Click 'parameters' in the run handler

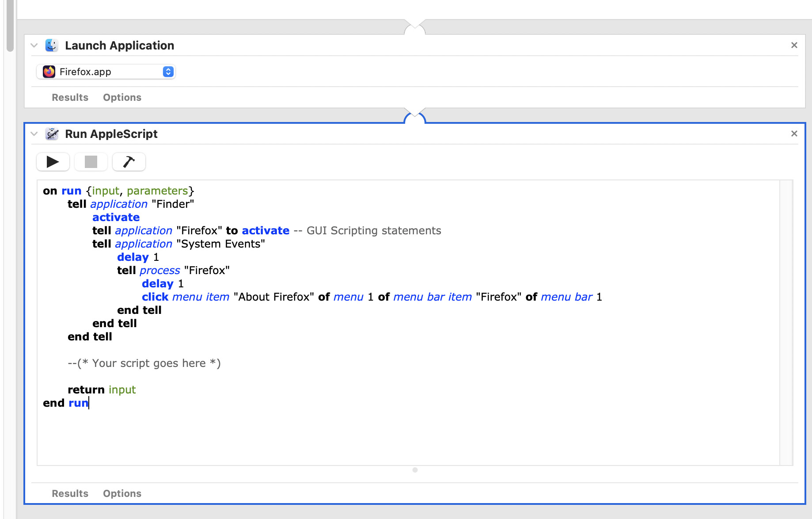click(157, 191)
